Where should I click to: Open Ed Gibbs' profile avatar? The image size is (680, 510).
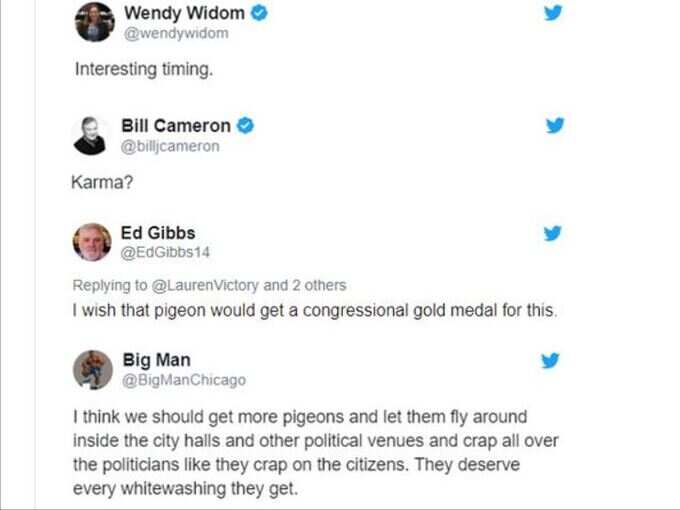pyautogui.click(x=92, y=242)
